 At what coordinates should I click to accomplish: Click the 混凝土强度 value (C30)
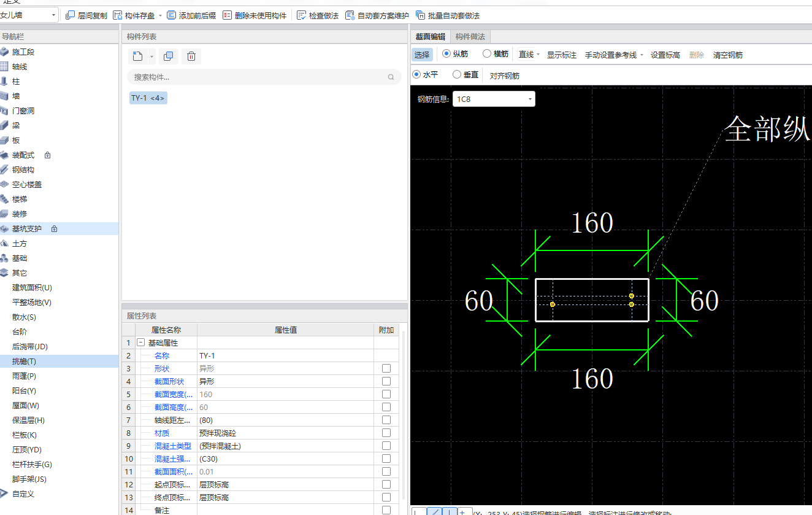point(285,459)
